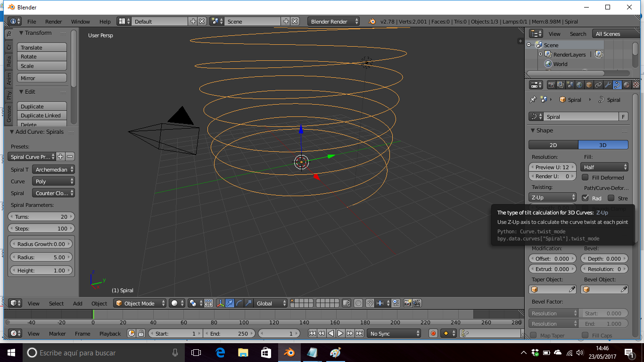The width and height of the screenshot is (644, 362).
Task: Select the rotate manipulator arc icon
Action: [x=239, y=303]
